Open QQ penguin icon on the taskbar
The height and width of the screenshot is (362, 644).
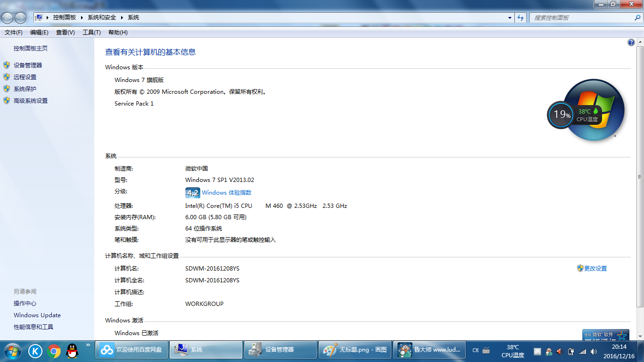point(72,351)
